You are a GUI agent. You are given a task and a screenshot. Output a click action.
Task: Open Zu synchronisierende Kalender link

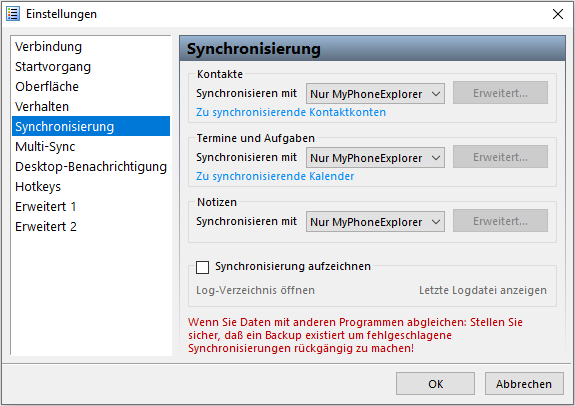click(x=275, y=176)
